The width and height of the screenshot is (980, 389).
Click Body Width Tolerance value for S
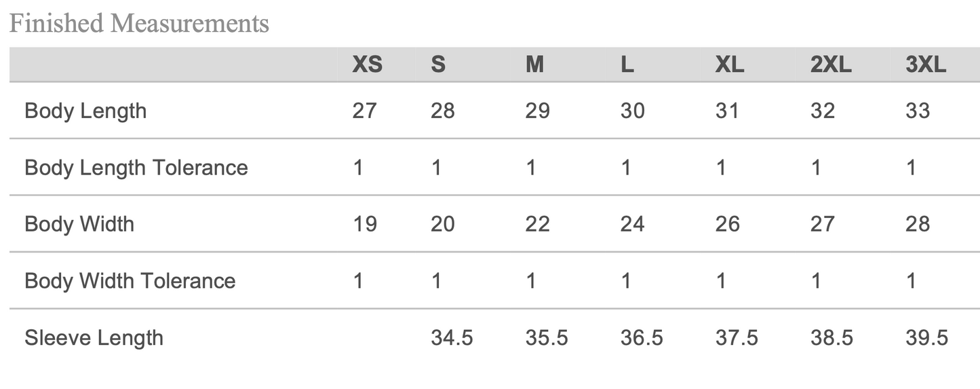pyautogui.click(x=436, y=281)
